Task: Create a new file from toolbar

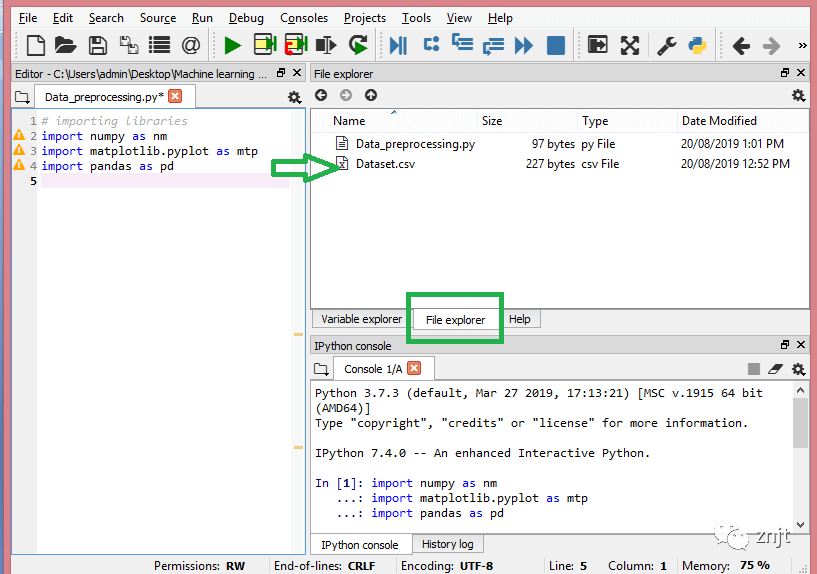Action: (x=36, y=45)
